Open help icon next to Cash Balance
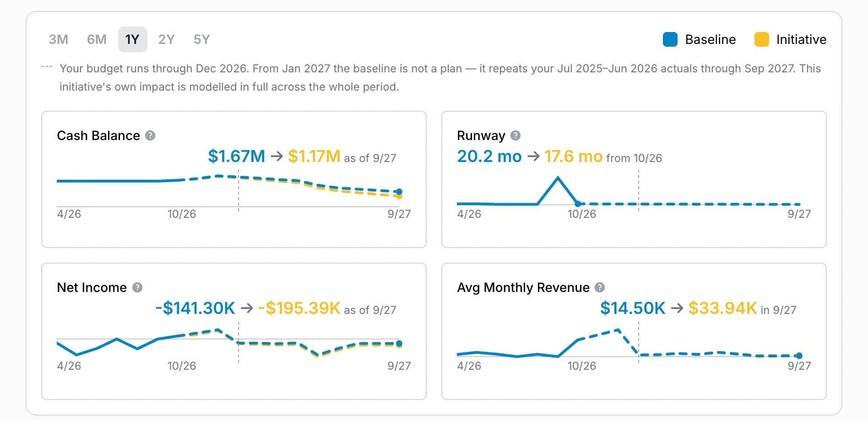Screen dimensions: 868x421 click(x=150, y=135)
